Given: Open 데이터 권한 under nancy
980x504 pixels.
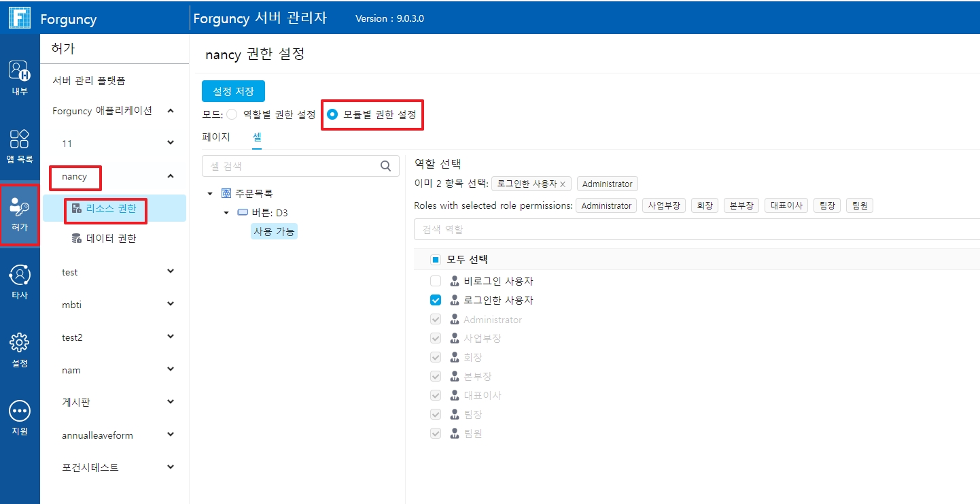Looking at the screenshot, I should (111, 239).
